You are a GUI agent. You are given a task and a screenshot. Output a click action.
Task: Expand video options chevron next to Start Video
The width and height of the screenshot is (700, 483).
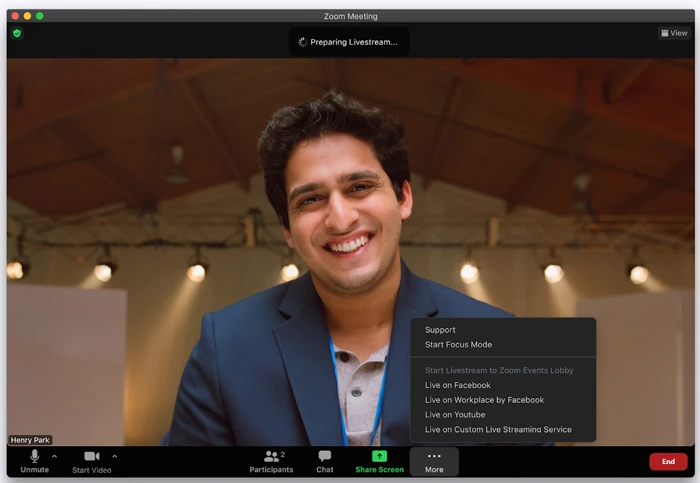[114, 456]
